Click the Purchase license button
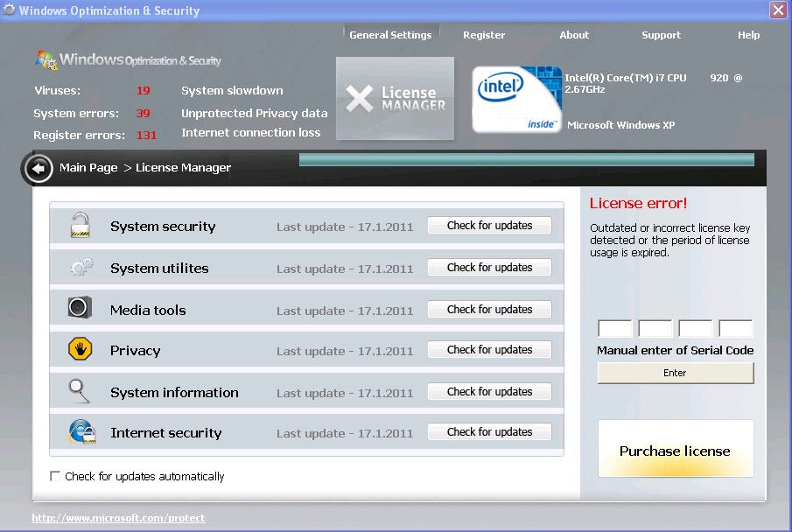 pos(676,449)
